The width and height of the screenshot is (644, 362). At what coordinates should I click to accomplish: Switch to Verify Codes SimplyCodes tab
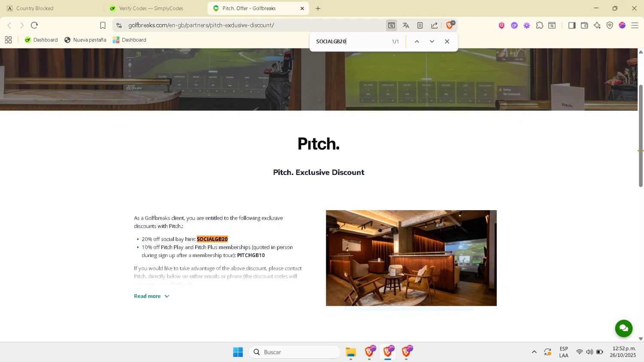click(155, 8)
